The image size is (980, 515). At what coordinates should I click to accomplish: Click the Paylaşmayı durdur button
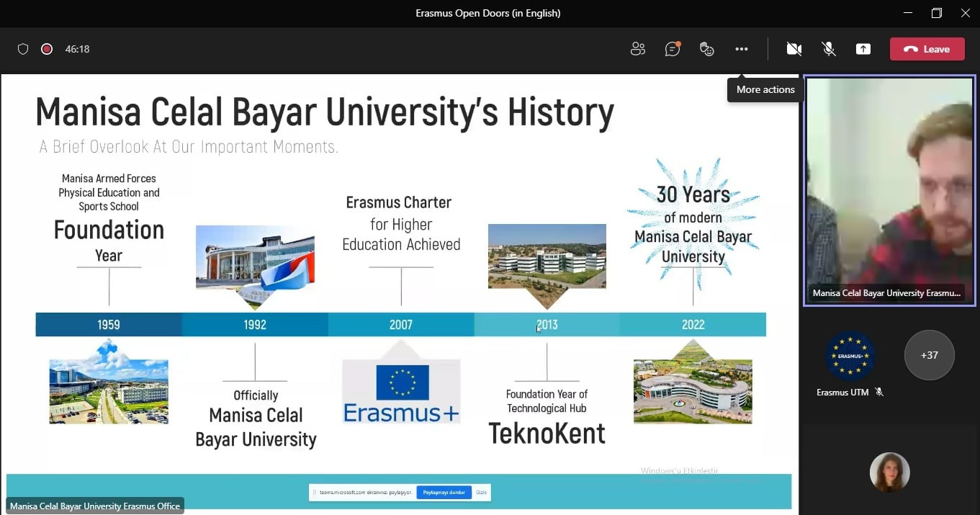click(444, 493)
